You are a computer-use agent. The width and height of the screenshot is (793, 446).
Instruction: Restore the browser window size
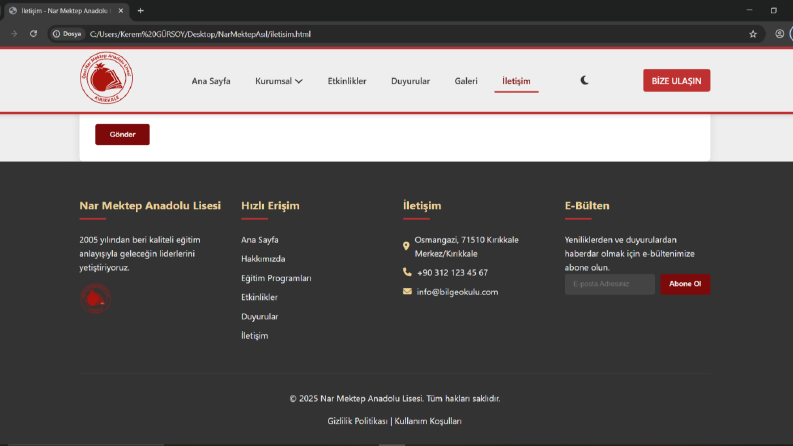coord(773,10)
